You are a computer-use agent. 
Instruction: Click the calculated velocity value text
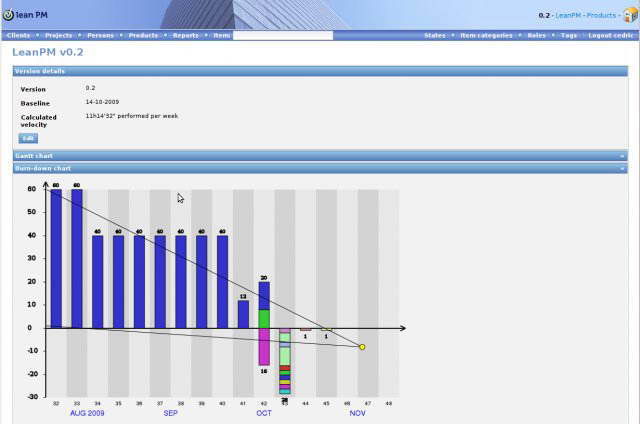(x=132, y=116)
